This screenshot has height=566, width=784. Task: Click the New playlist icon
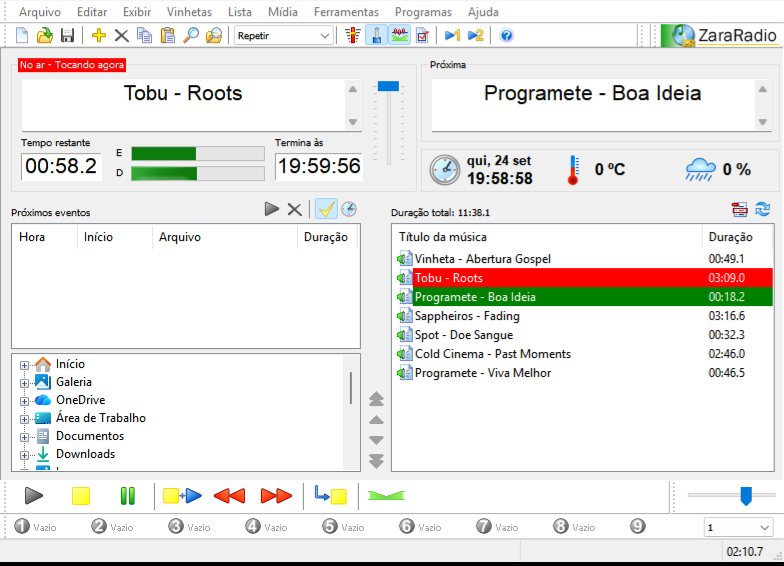22,36
